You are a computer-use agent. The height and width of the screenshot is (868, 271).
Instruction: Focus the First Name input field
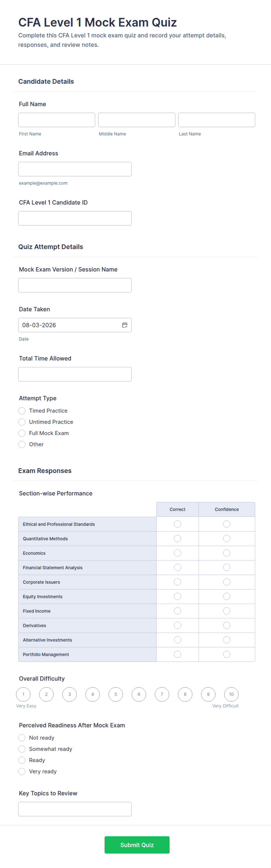click(57, 120)
